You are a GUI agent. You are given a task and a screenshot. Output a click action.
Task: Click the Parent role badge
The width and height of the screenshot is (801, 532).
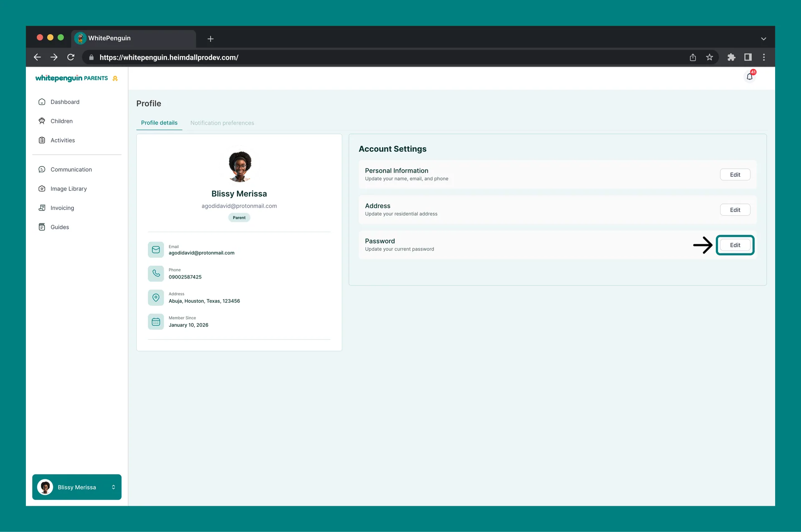239,218
